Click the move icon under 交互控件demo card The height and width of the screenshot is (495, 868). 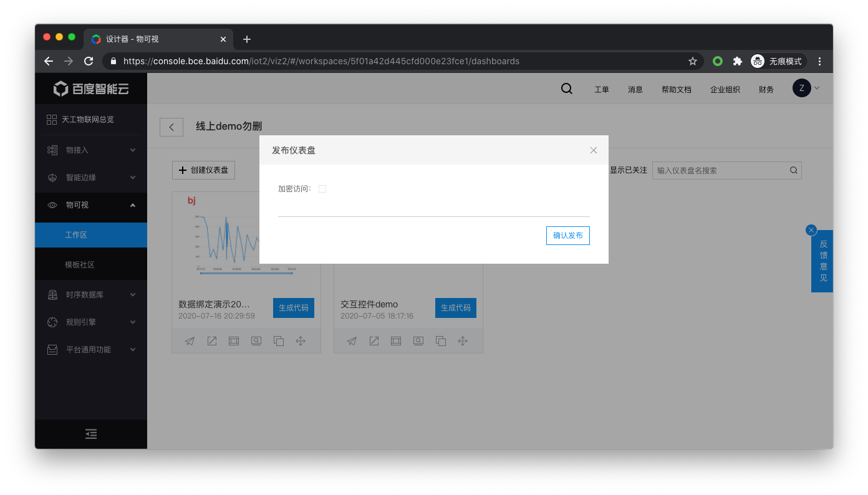tap(463, 341)
